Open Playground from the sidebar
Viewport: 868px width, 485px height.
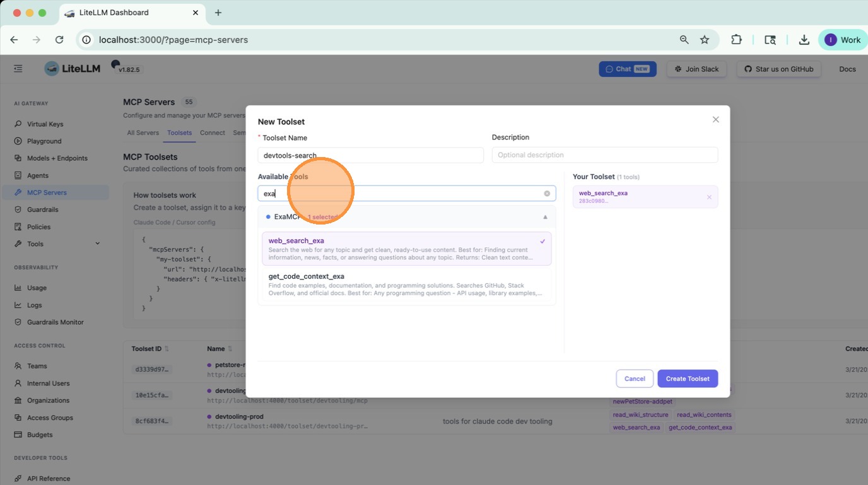tap(44, 141)
